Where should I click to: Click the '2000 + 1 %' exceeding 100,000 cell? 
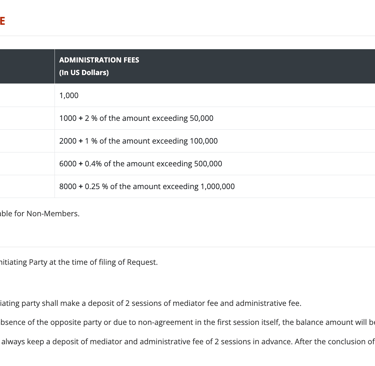click(x=215, y=141)
